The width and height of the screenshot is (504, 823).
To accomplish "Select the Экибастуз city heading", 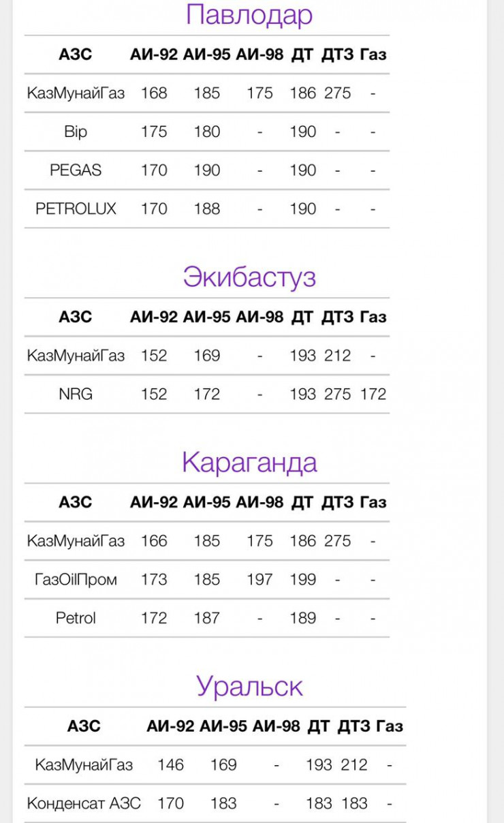I will click(249, 277).
